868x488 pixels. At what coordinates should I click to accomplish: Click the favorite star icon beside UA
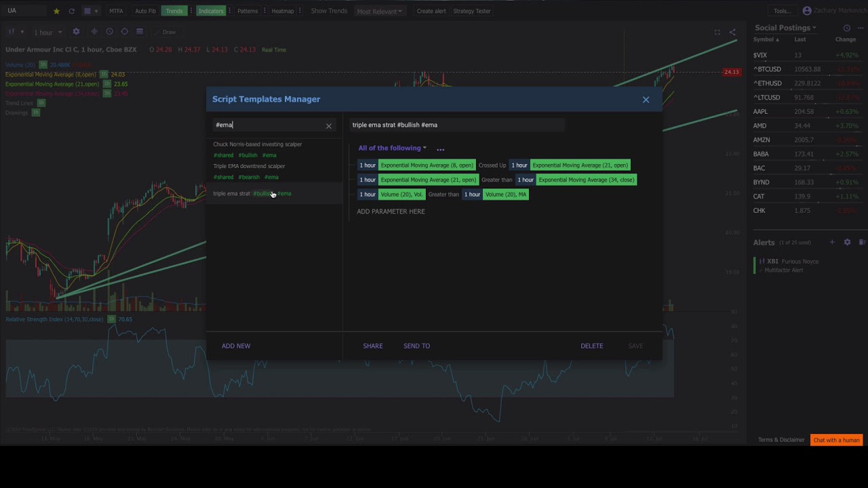tap(56, 11)
